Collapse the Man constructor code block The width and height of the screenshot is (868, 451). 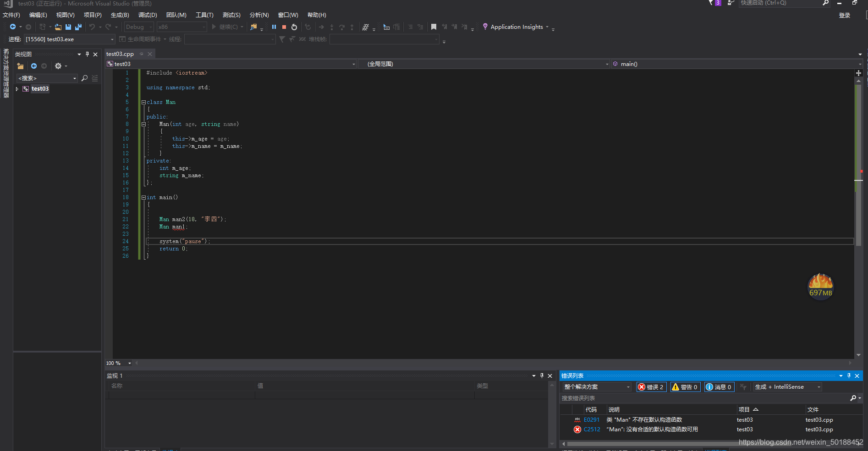tap(143, 125)
